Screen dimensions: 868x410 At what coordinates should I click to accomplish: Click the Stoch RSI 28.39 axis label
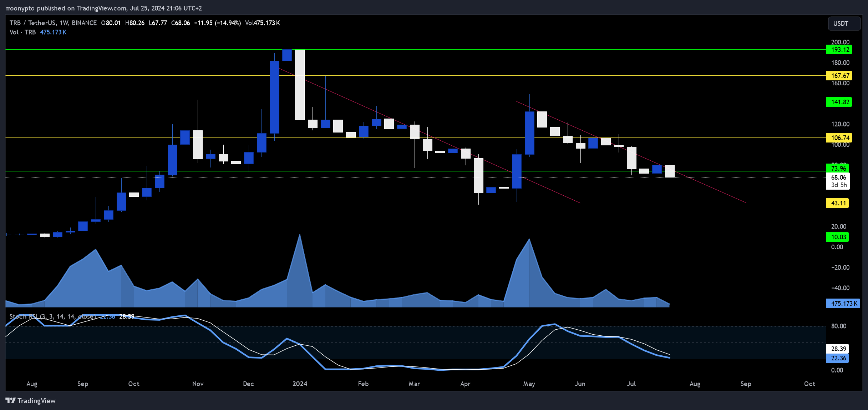click(837, 349)
